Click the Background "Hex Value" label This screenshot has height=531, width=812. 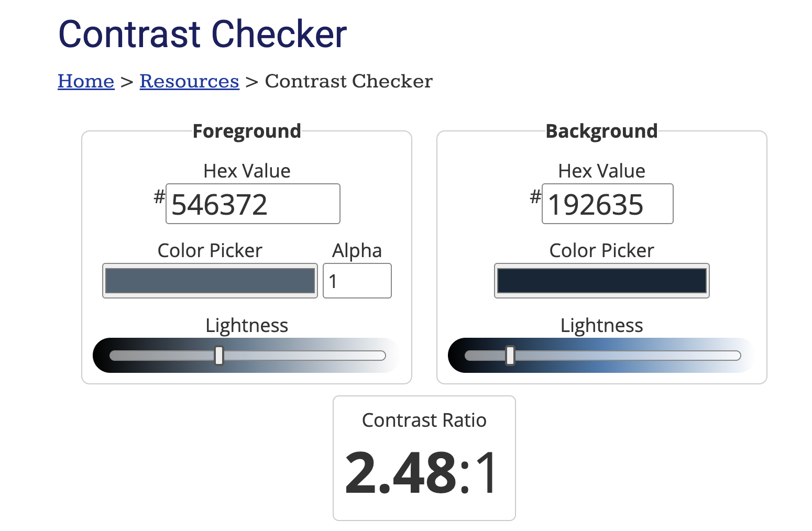601,171
